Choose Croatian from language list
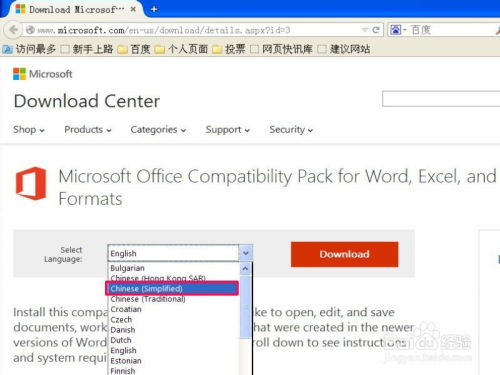 click(173, 309)
